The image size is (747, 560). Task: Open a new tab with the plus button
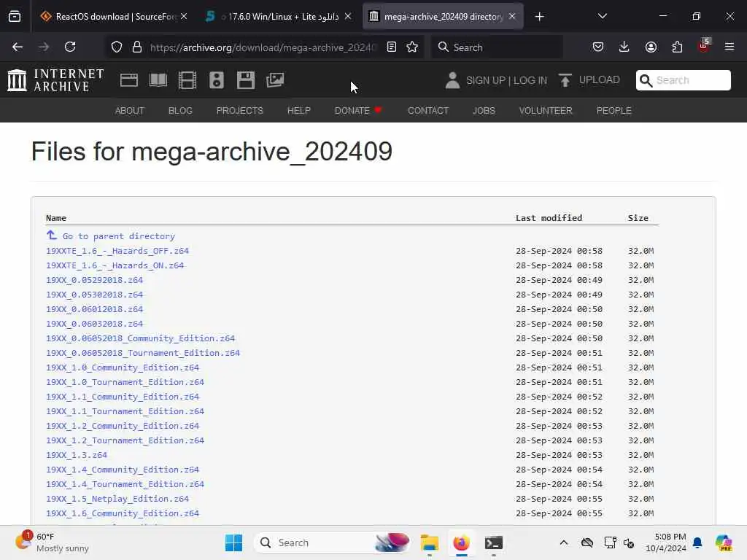pyautogui.click(x=539, y=17)
